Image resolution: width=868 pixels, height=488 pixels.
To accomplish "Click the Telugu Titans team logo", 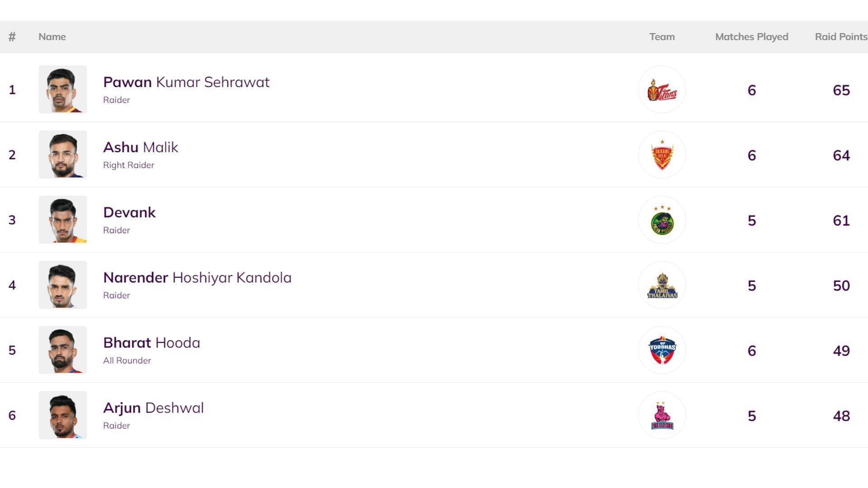I will (662, 89).
